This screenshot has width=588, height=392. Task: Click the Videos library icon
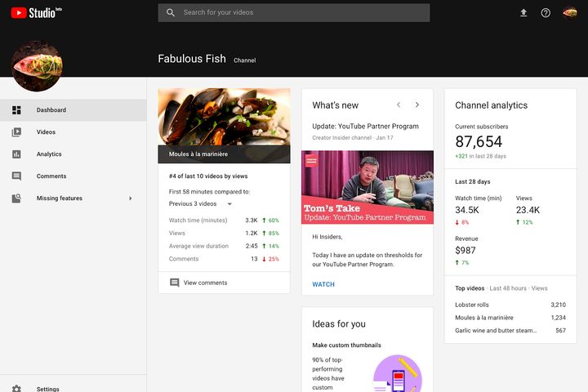tap(16, 132)
